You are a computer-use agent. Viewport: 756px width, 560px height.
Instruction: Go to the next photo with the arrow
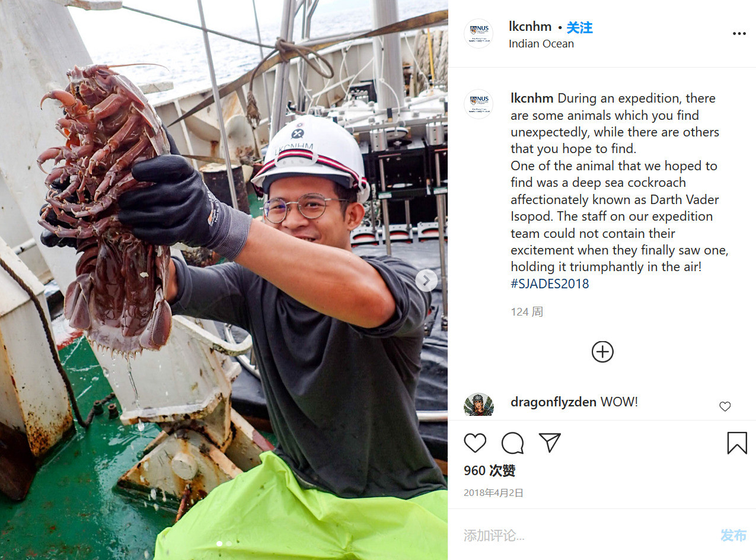pos(426,281)
